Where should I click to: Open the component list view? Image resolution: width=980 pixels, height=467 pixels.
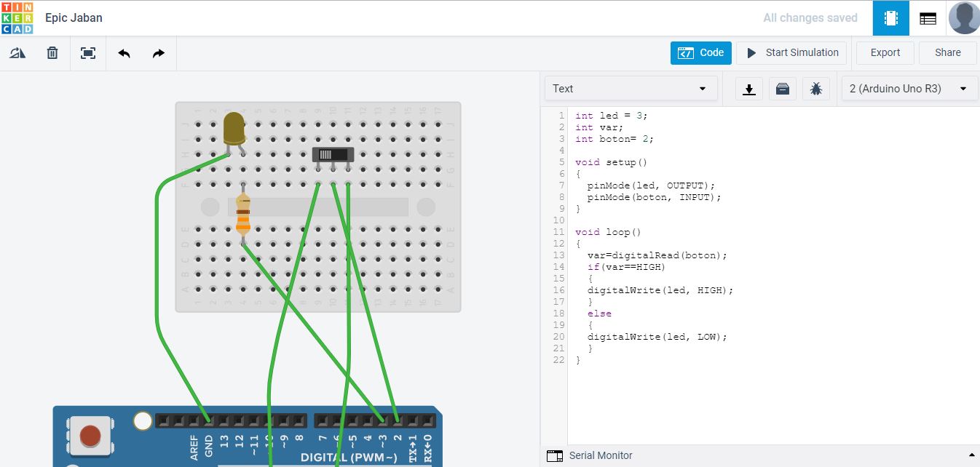click(x=928, y=18)
